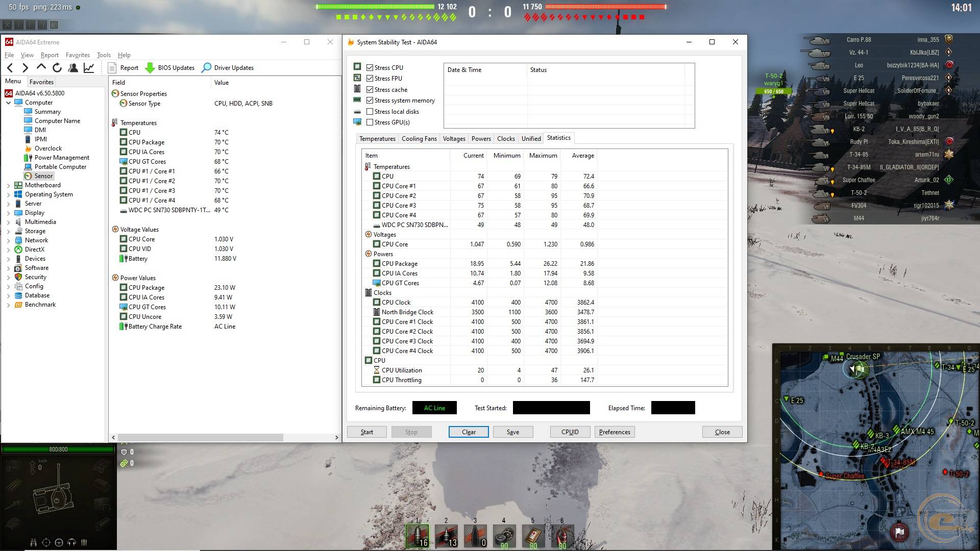Go forward with the AIDA64 forward arrow

click(x=25, y=67)
